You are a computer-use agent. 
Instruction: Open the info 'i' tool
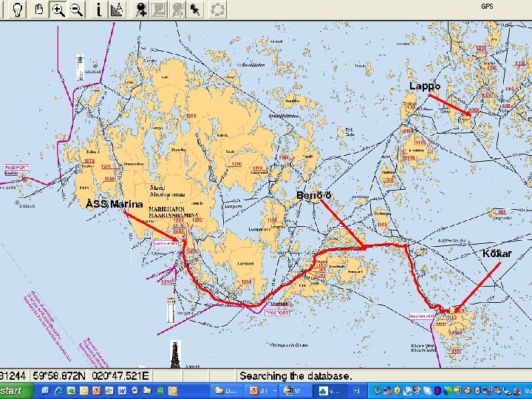[x=98, y=10]
